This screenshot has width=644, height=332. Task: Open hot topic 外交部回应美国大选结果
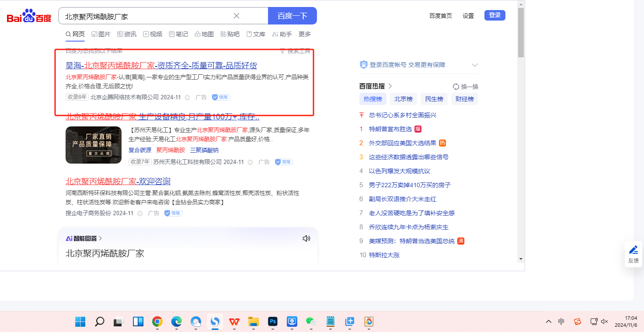pyautogui.click(x=403, y=143)
